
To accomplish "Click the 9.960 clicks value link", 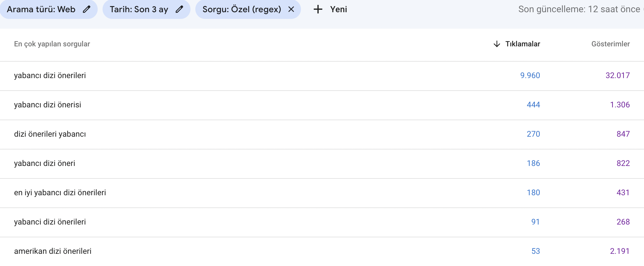I will click(529, 75).
